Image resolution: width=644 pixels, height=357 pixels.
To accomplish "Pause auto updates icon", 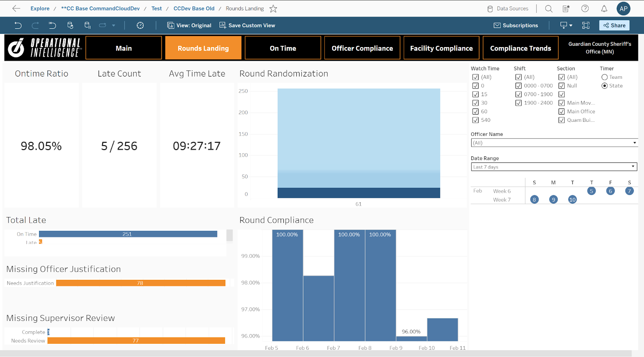I will 87,25.
